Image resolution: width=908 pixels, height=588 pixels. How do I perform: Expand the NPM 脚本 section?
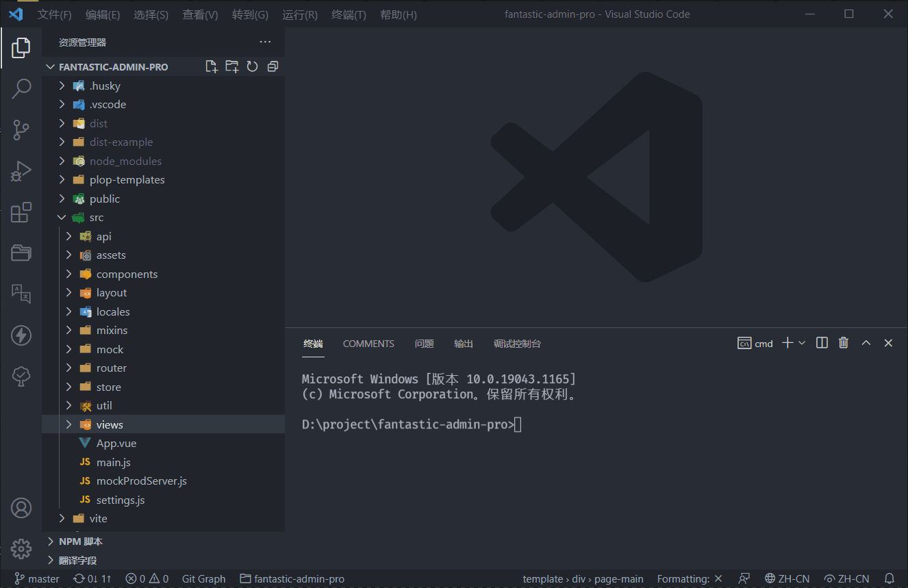click(80, 541)
